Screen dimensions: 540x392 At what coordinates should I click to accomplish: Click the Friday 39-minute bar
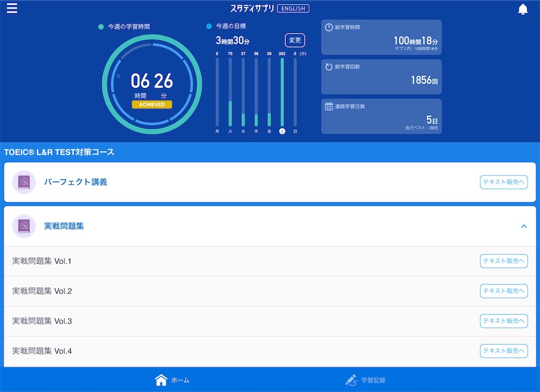(x=269, y=92)
